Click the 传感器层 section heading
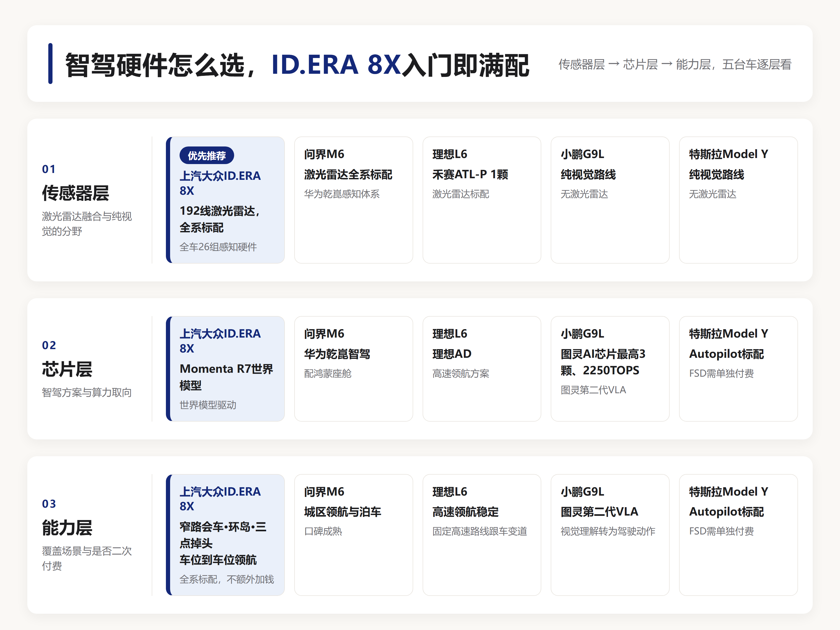The width and height of the screenshot is (840, 630). coord(75,193)
